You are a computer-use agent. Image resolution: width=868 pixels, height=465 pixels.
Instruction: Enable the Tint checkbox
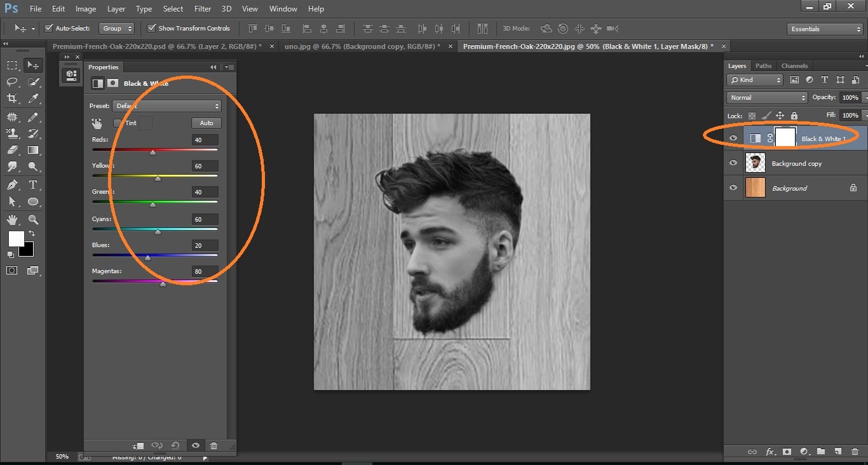[x=118, y=123]
